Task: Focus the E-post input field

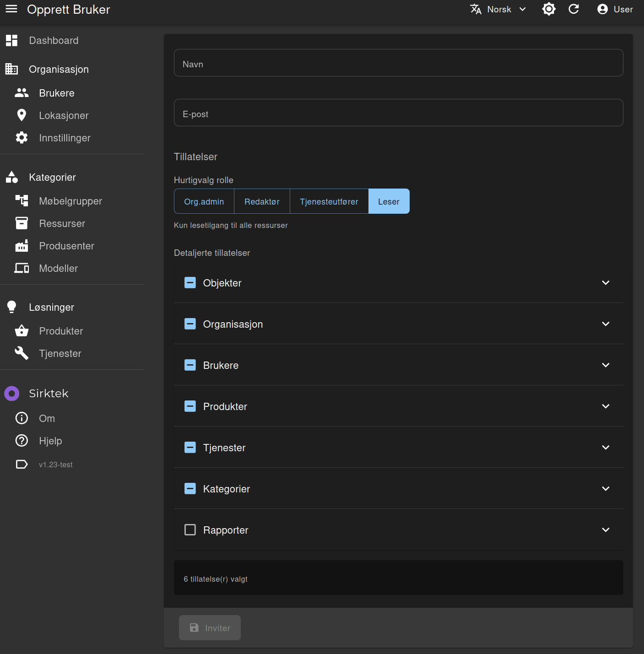Action: point(398,113)
